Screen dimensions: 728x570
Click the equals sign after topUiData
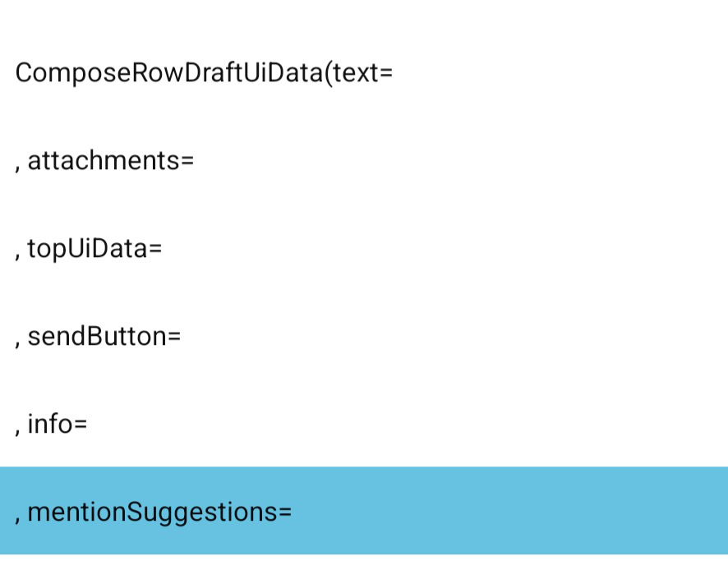[155, 249]
